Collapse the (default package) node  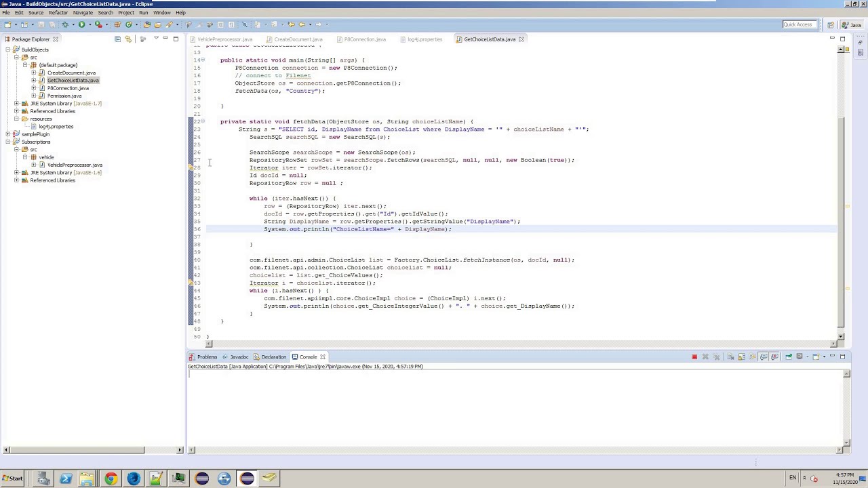(25, 65)
